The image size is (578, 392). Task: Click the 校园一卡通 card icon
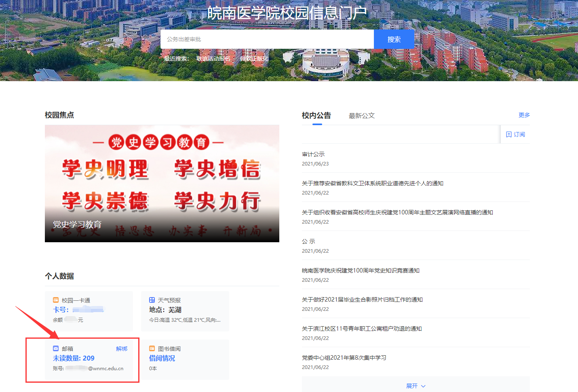pos(56,300)
